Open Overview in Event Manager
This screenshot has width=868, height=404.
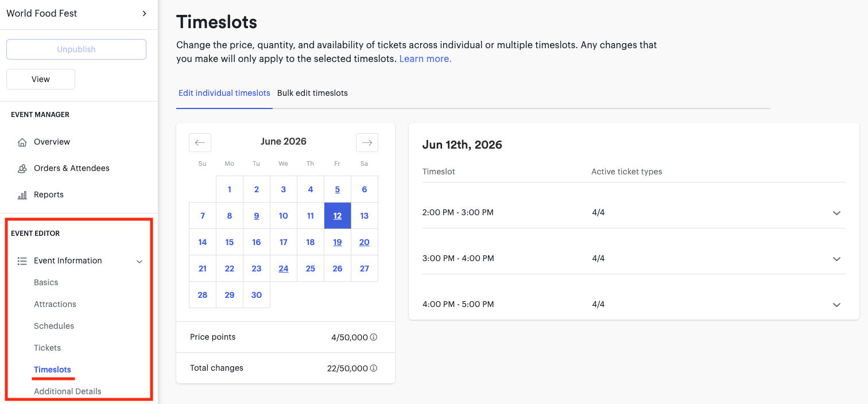52,142
